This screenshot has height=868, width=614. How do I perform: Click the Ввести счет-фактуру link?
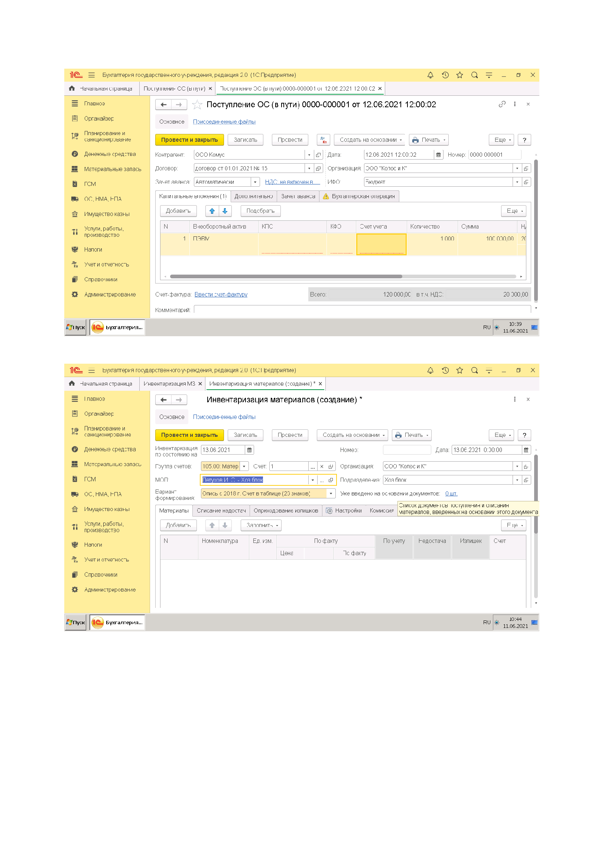pos(221,295)
